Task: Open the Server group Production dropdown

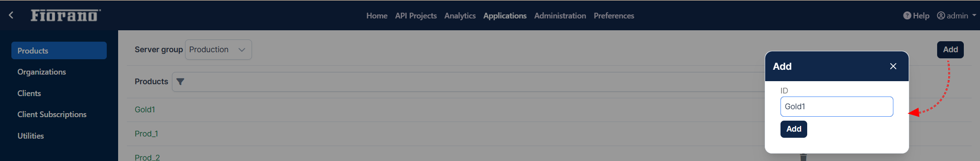Action: (x=218, y=50)
